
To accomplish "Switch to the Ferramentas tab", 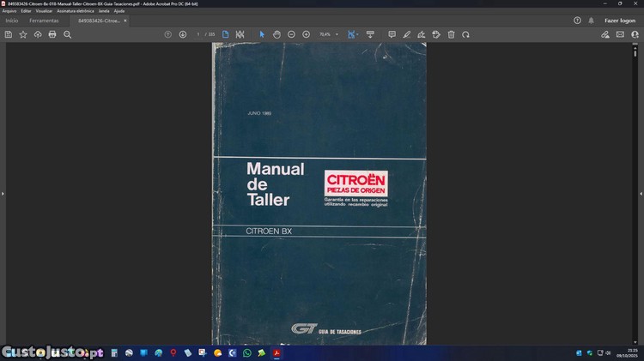I will click(44, 20).
